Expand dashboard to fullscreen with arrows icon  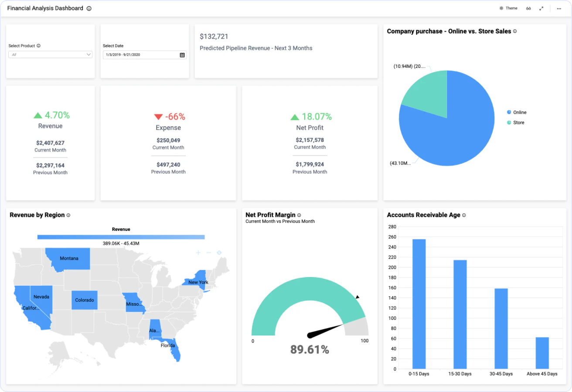click(541, 8)
